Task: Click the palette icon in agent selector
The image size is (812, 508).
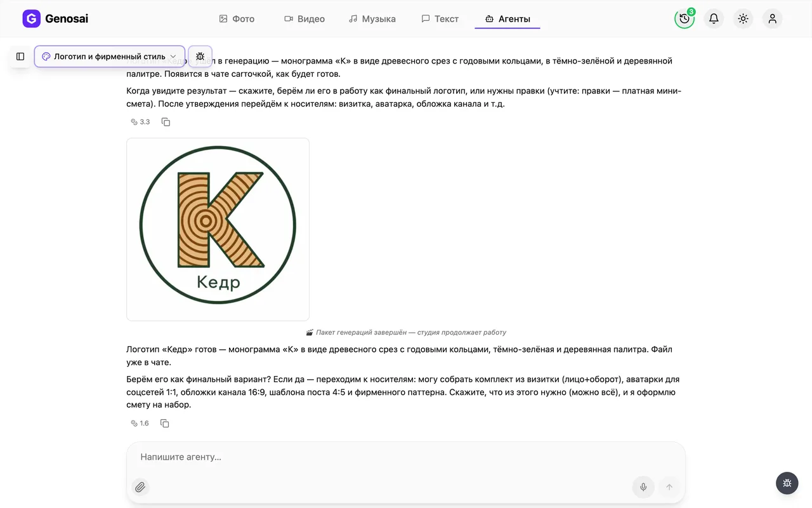Action: click(x=46, y=57)
